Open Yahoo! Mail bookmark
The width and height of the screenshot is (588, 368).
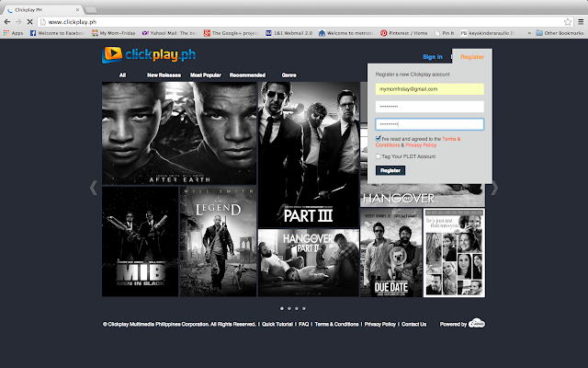(x=169, y=33)
